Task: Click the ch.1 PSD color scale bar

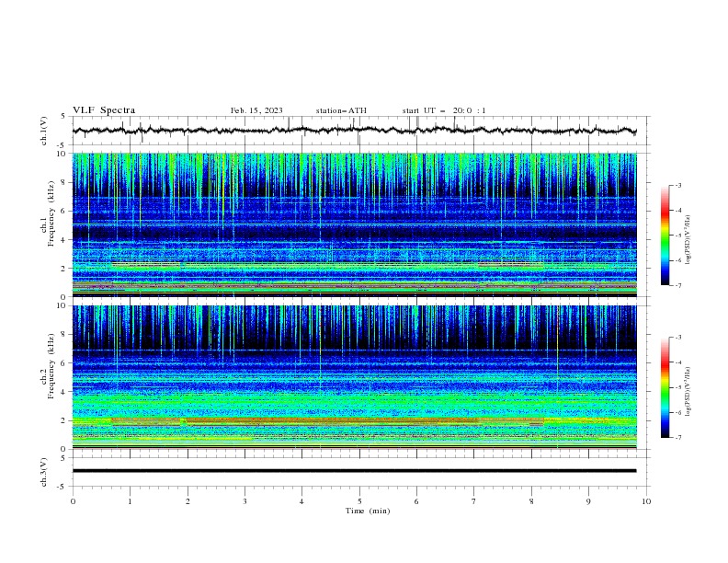Action: (665, 236)
